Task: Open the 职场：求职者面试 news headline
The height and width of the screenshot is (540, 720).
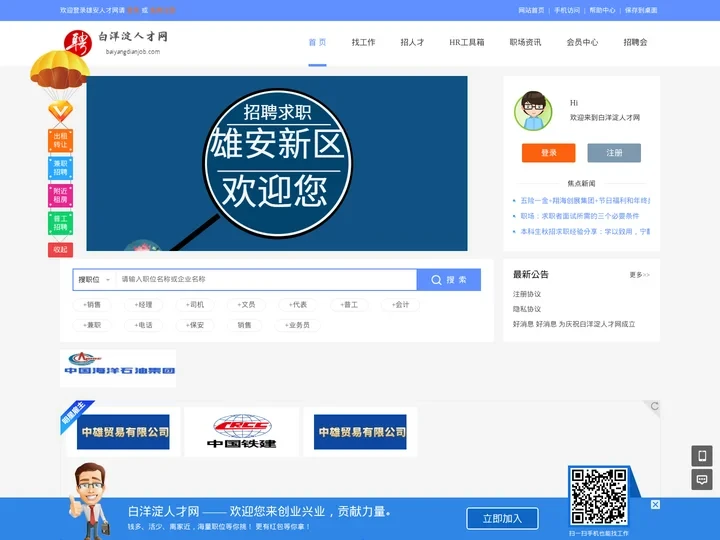Action: [579, 216]
